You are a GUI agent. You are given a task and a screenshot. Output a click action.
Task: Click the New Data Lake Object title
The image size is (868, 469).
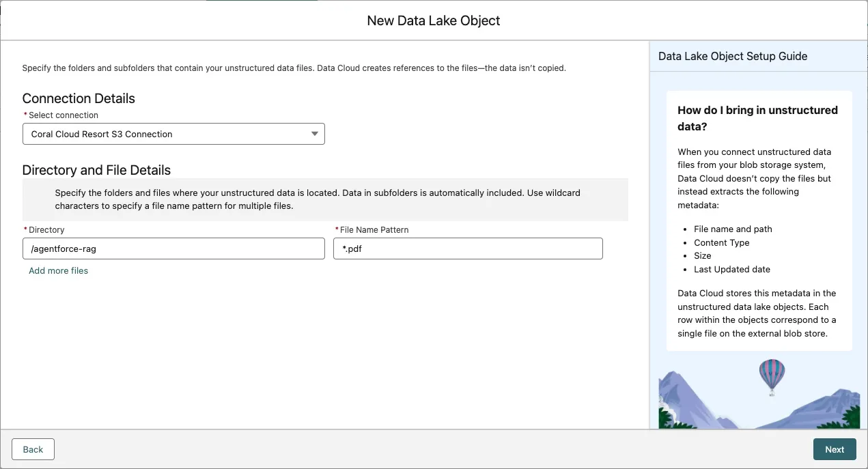[434, 20]
